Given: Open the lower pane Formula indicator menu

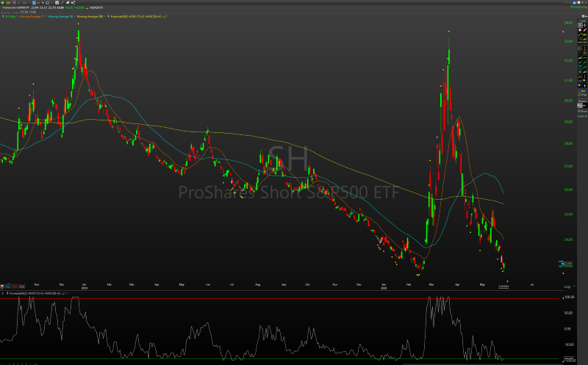Looking at the screenshot, I should [x=37, y=294].
